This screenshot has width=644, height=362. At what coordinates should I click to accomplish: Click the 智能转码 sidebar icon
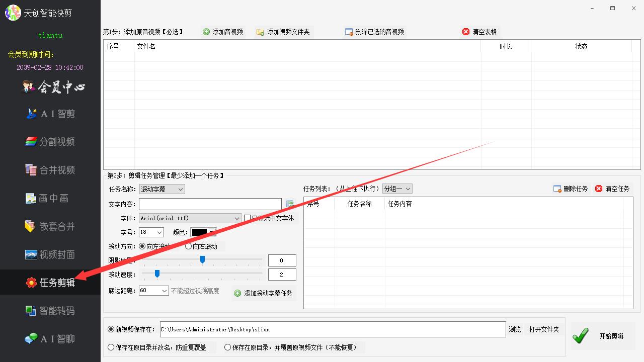31,311
